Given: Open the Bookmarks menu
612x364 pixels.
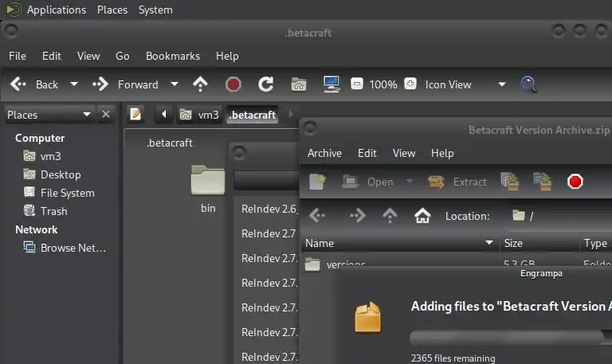Looking at the screenshot, I should tap(173, 57).
